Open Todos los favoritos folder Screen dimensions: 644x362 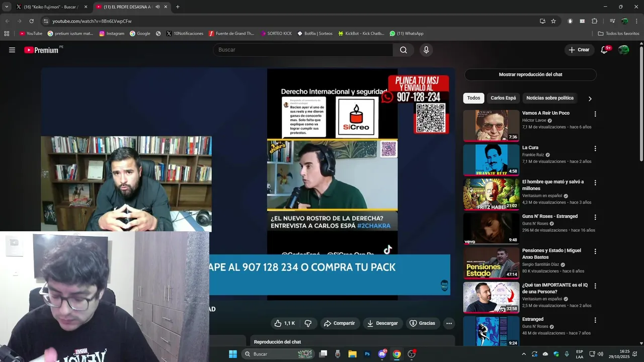point(618,34)
